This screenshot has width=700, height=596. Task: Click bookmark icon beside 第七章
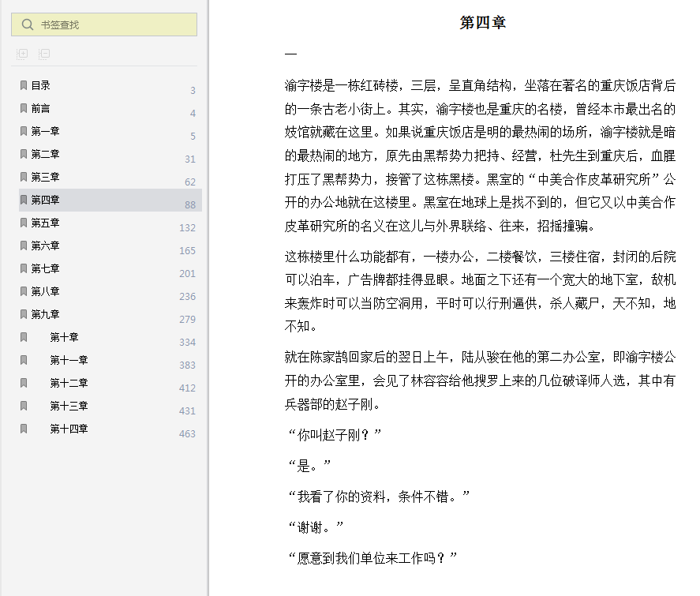coord(24,268)
